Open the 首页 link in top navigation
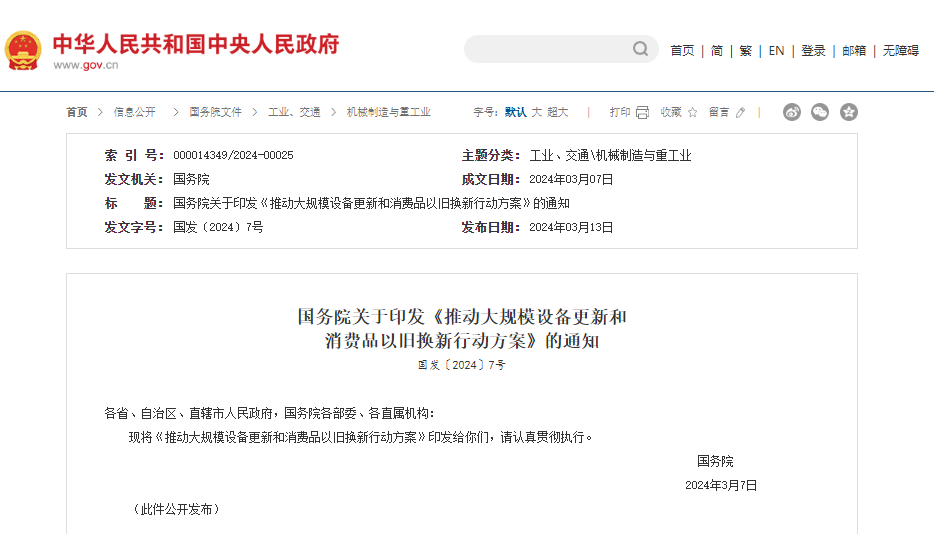Screen dimensions: 934x534 (682, 51)
